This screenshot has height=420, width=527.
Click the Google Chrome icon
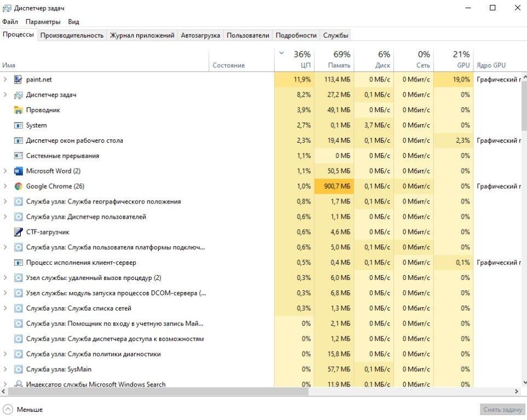18,186
